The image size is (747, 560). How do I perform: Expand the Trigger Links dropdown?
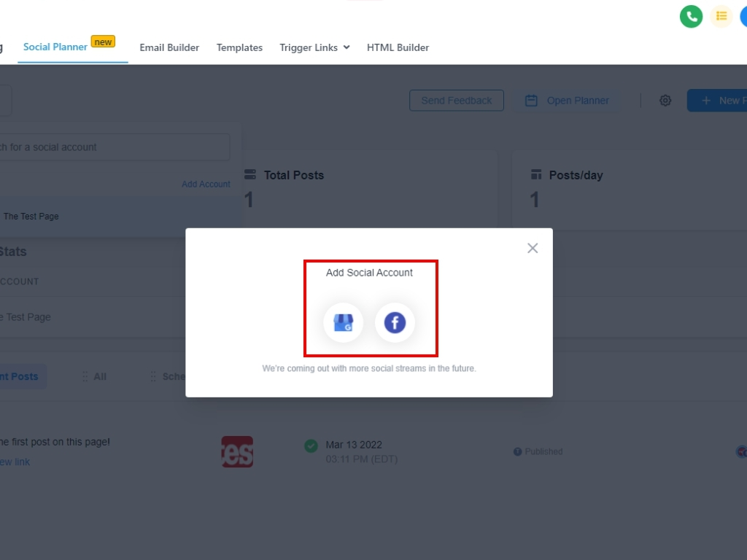coord(314,47)
